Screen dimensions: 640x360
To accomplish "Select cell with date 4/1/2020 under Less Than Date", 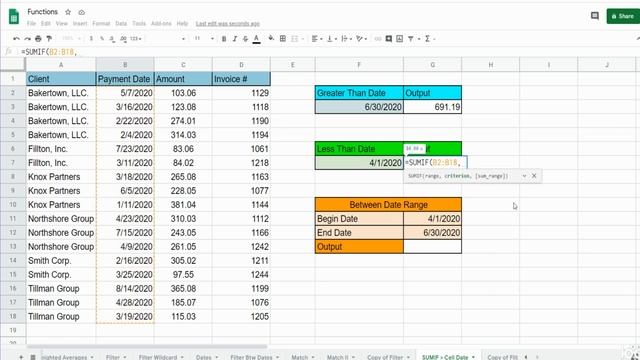I will (x=359, y=163).
